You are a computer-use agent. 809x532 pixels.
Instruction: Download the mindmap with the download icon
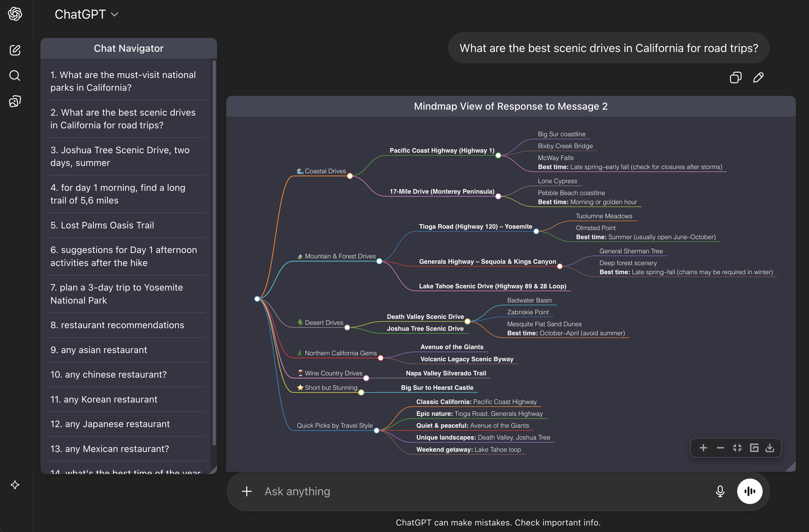[x=770, y=448]
